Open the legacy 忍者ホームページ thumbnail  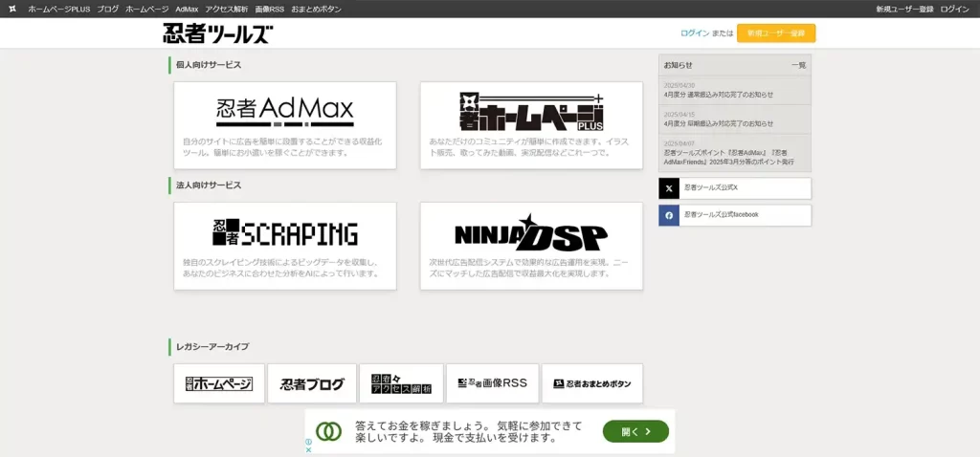pos(219,383)
